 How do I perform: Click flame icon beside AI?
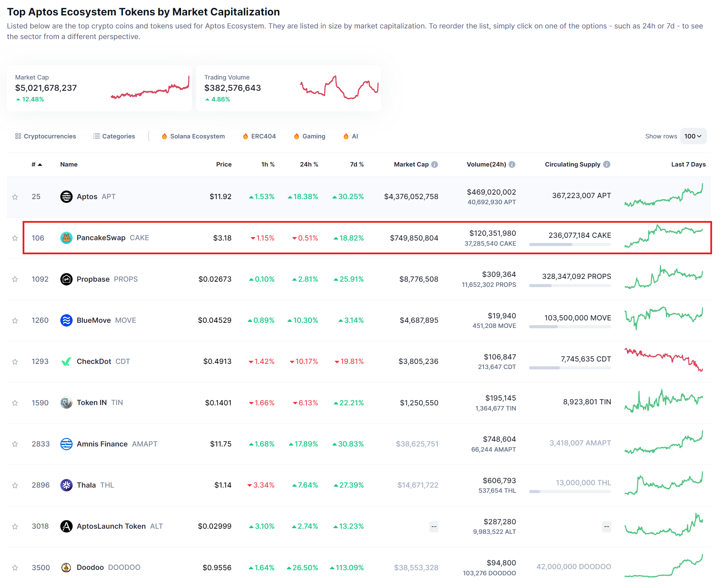pyautogui.click(x=346, y=136)
